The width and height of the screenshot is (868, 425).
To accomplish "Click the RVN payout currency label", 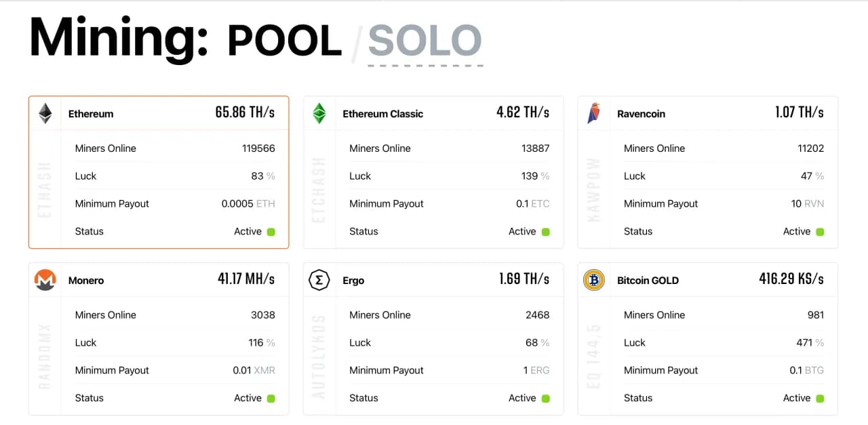I will click(816, 203).
